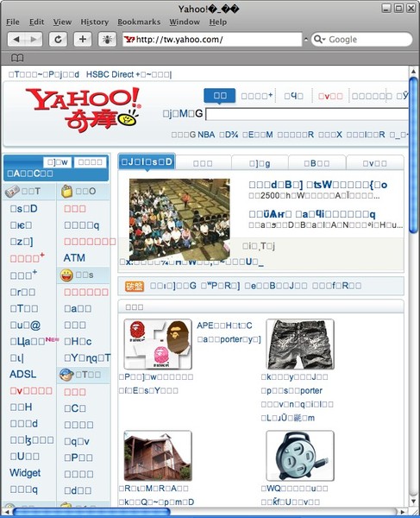Click the smiley face messenger icon
This screenshot has width=420, height=518.
pos(66,275)
